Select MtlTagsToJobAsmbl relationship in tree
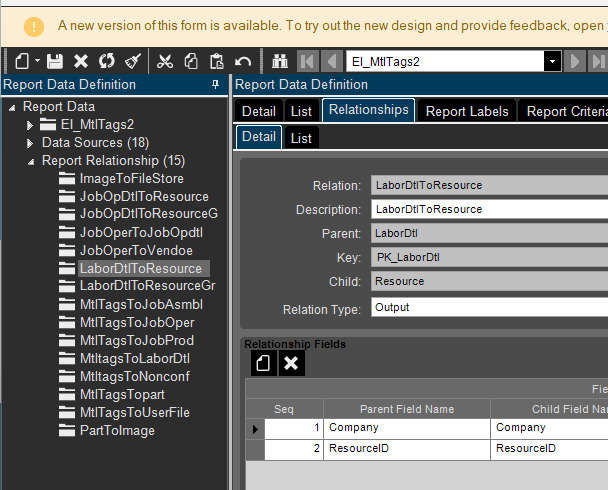 [141, 304]
